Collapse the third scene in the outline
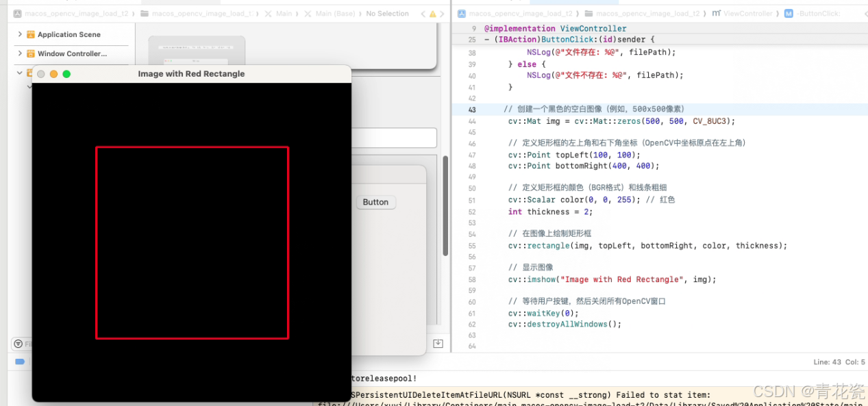The width and height of the screenshot is (868, 406). point(20,72)
